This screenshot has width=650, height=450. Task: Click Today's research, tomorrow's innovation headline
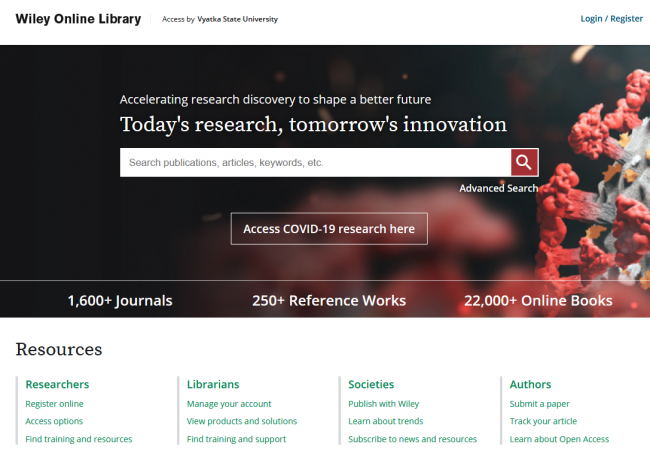(x=313, y=124)
